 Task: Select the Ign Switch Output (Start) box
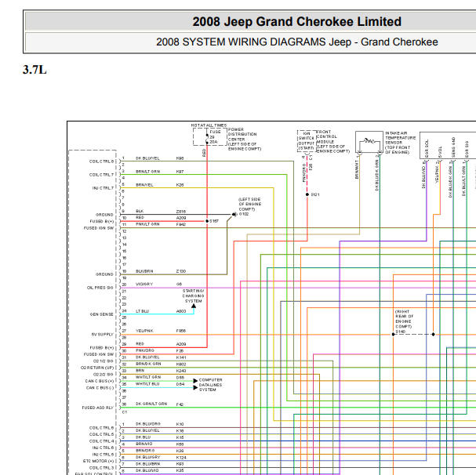307,141
